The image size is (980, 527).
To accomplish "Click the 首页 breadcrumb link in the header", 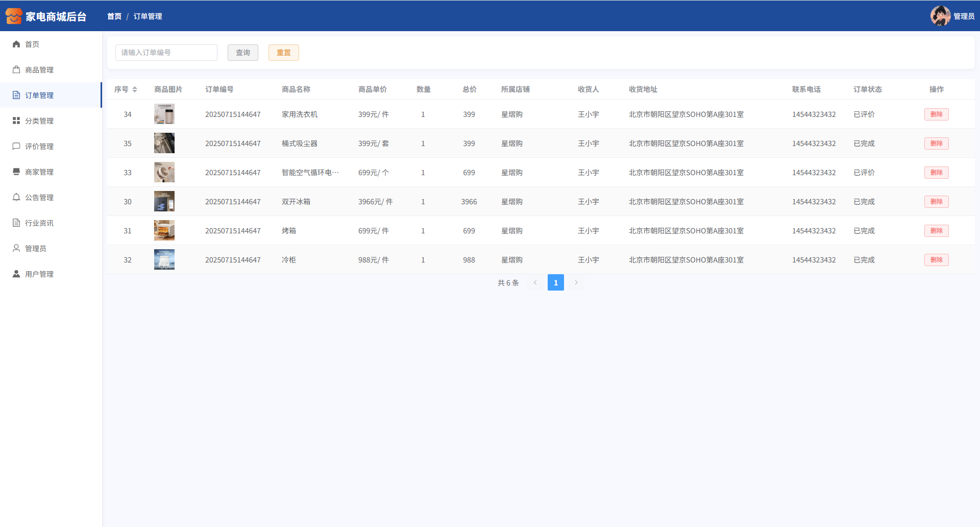I will (114, 16).
